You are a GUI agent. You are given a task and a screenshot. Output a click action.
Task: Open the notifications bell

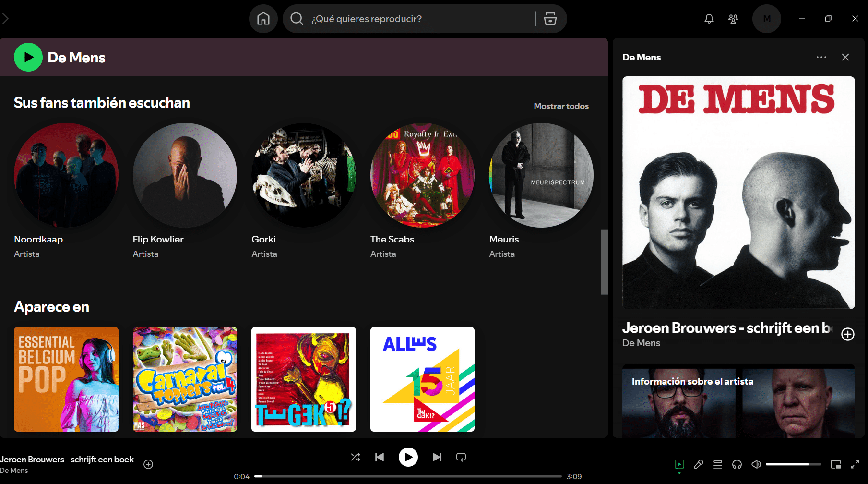(x=709, y=19)
